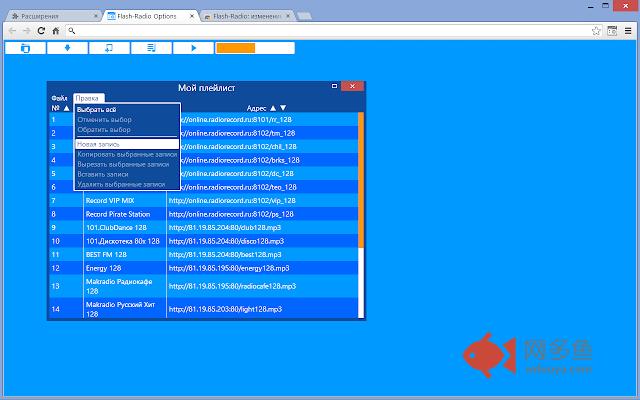This screenshot has height=400, width=640.
Task: Click the address ending disco128.mp3
Action: [x=226, y=241]
